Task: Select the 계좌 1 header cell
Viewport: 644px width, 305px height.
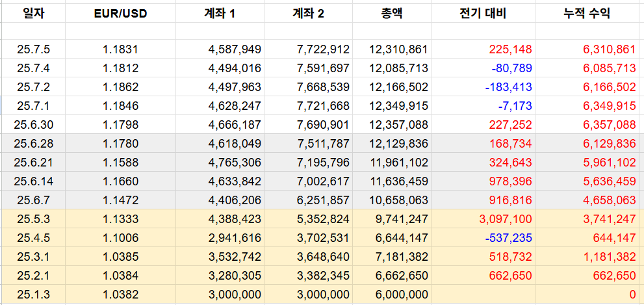Action: coord(220,14)
